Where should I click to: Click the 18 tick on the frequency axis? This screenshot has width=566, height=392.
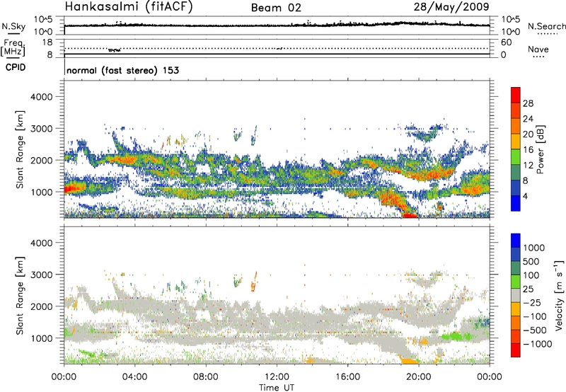pyautogui.click(x=47, y=42)
